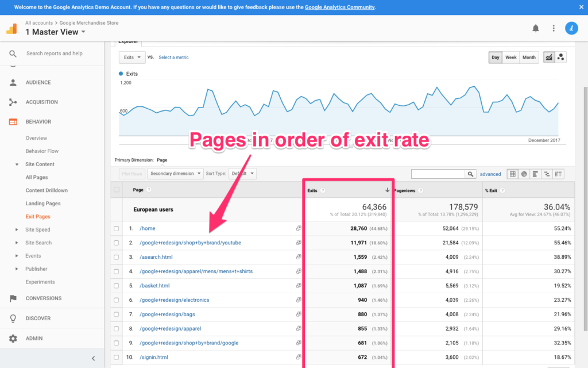Screen dimensions: 588x368
Task: Switch to line chart view icon
Action: tap(549, 57)
